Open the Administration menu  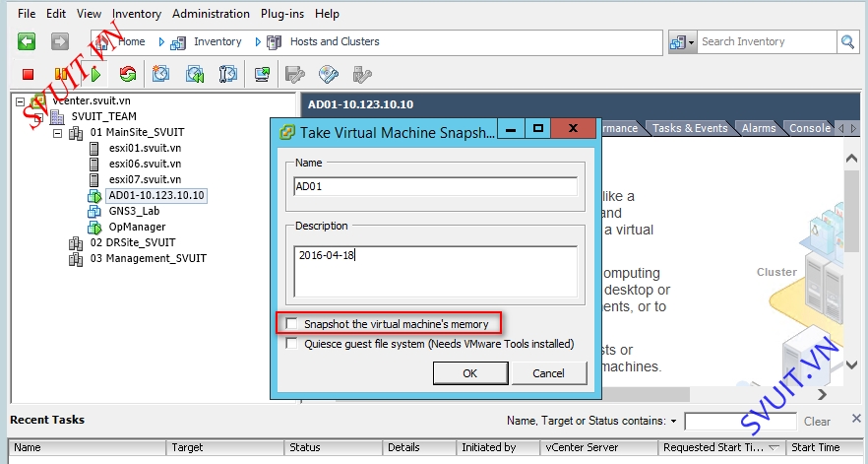tap(211, 14)
